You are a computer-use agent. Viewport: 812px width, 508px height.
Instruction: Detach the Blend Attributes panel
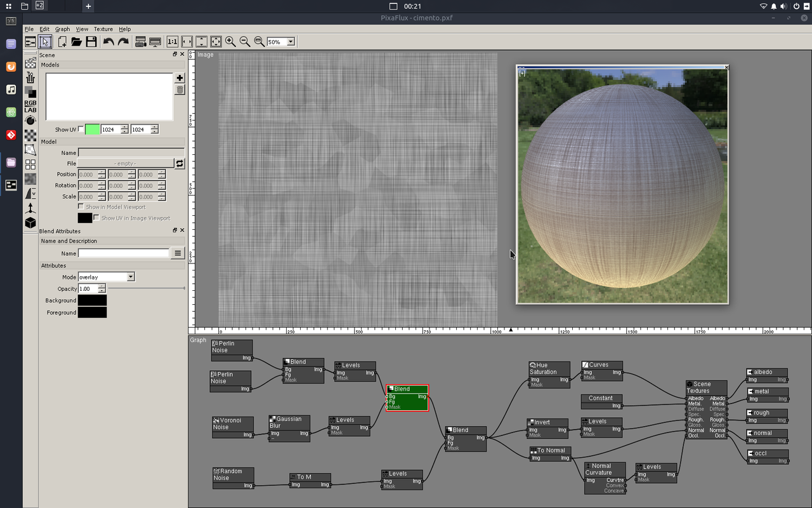click(x=175, y=231)
